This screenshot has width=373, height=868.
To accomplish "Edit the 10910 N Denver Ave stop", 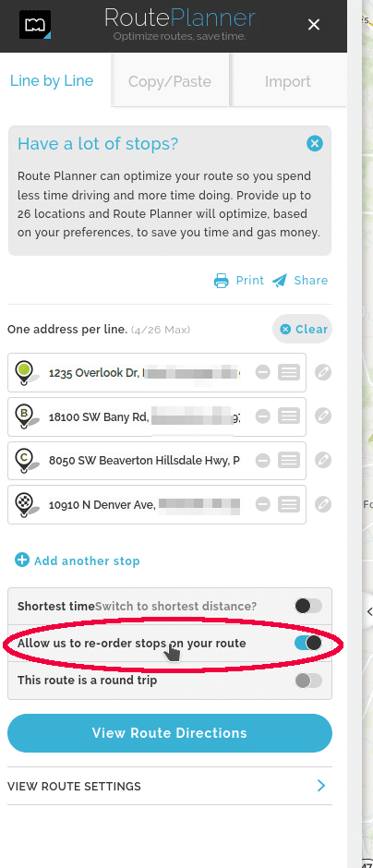I will [x=323, y=504].
